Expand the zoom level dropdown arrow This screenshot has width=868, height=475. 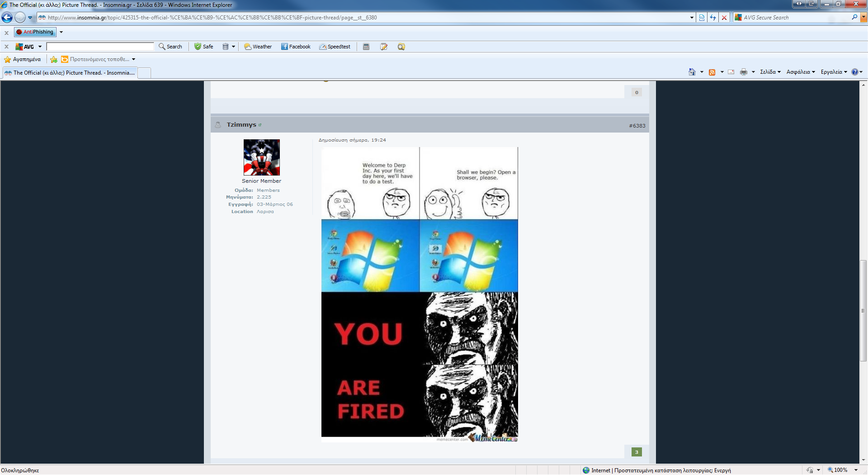856,470
